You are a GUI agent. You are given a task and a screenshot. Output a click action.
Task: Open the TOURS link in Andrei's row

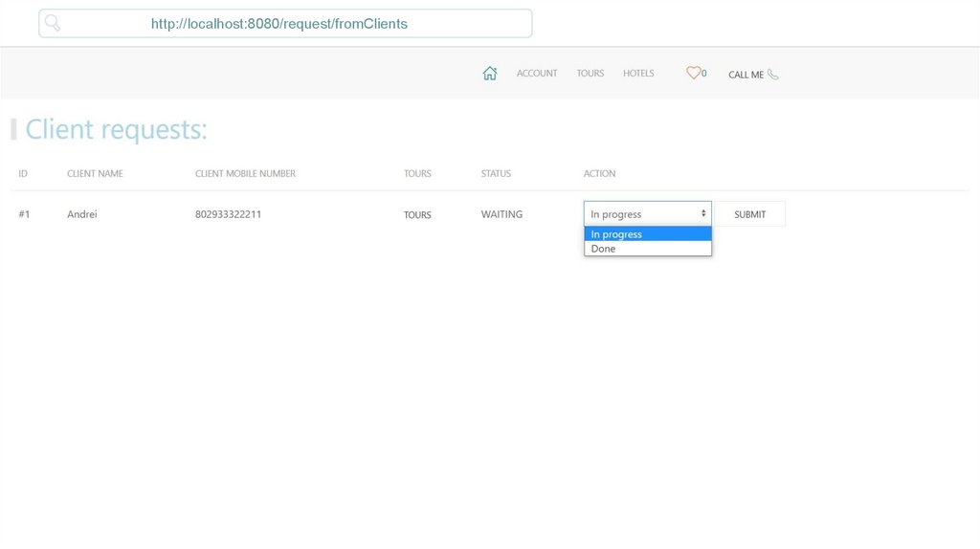click(x=417, y=215)
